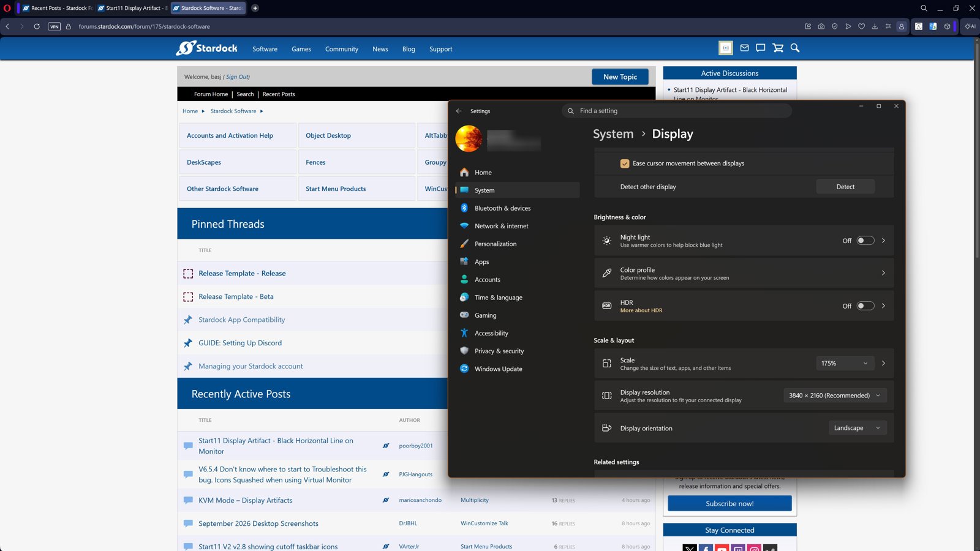Turn on the Night light toggle
The height and width of the screenshot is (551, 980).
(865, 241)
